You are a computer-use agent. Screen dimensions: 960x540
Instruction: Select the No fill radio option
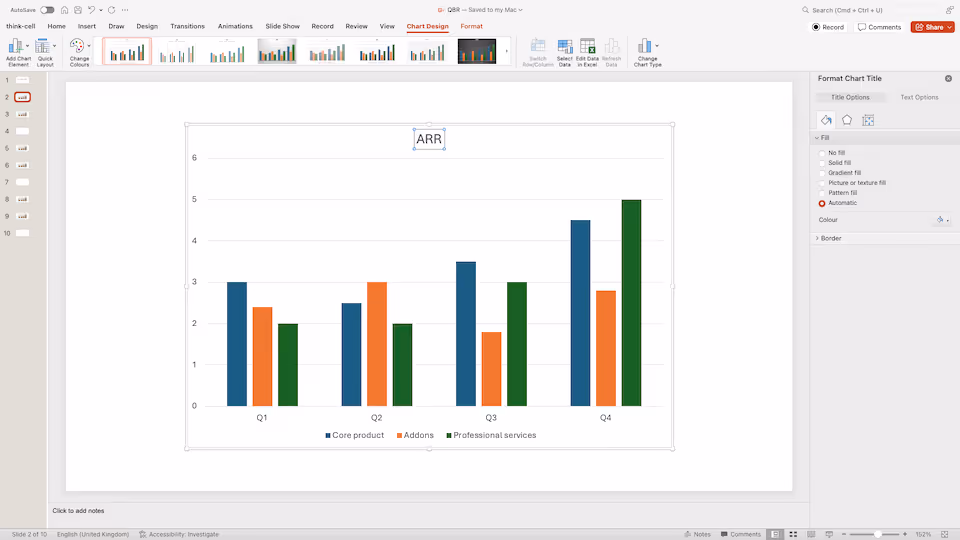tap(822, 153)
